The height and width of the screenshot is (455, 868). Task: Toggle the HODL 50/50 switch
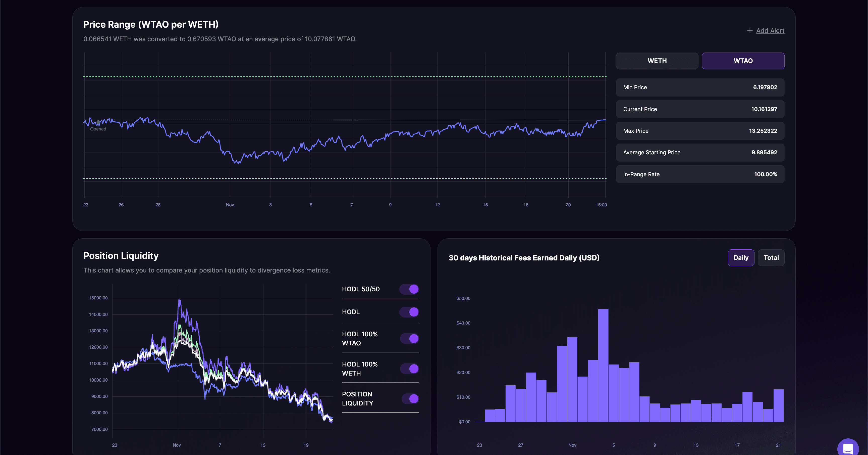409,289
